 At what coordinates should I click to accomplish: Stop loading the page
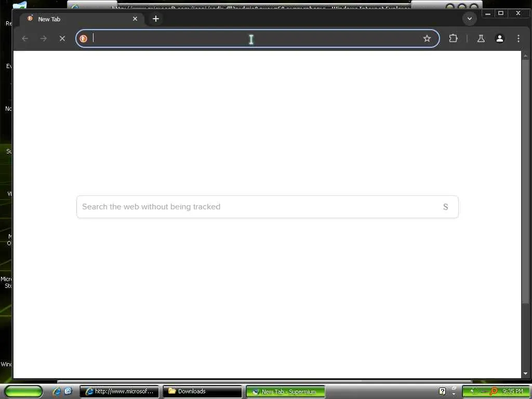62,38
